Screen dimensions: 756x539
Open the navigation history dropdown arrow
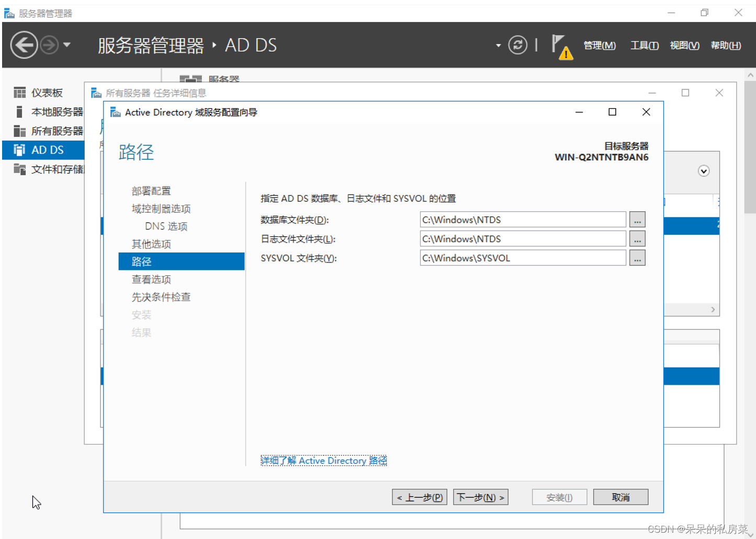pyautogui.click(x=67, y=45)
